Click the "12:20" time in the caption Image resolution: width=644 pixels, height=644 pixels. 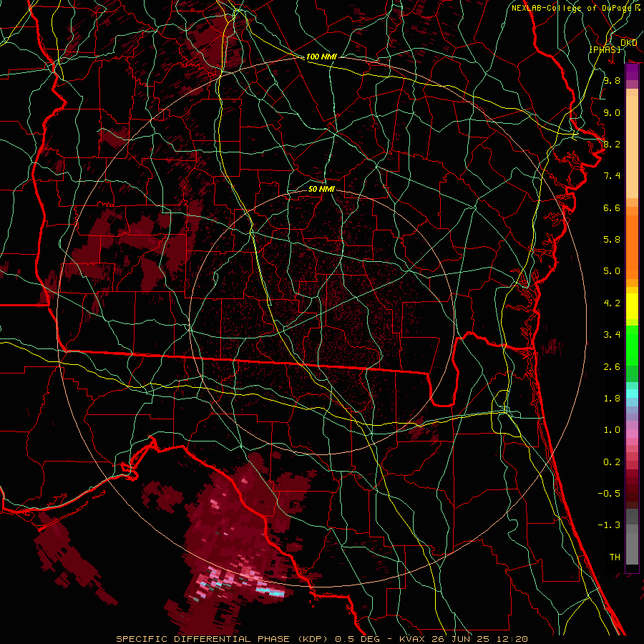pyautogui.click(x=512, y=639)
